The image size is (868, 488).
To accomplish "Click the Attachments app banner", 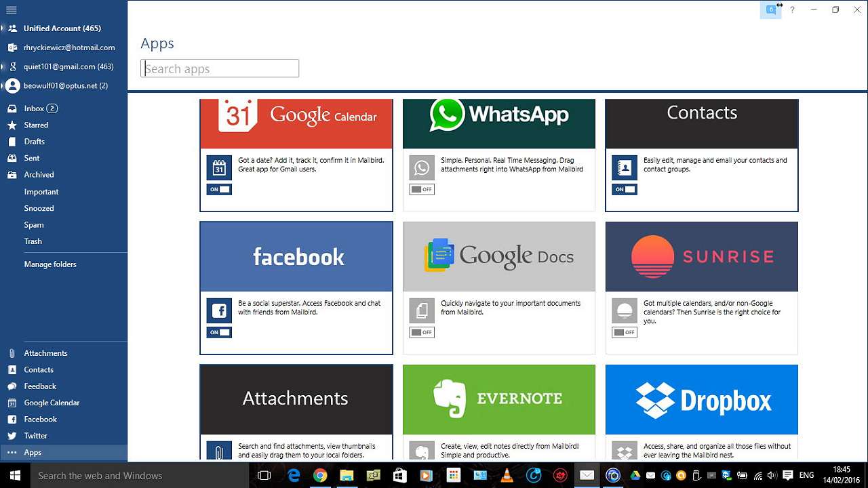I will coord(296,400).
